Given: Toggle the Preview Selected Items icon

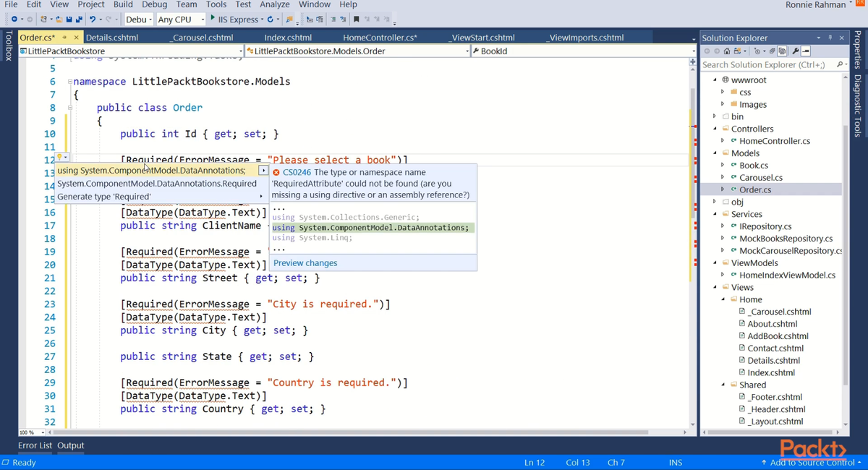Looking at the screenshot, I should 806,51.
